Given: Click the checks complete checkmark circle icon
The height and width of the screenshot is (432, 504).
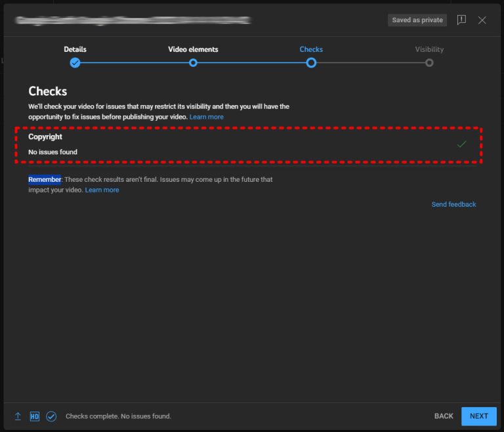Looking at the screenshot, I should coord(51,416).
